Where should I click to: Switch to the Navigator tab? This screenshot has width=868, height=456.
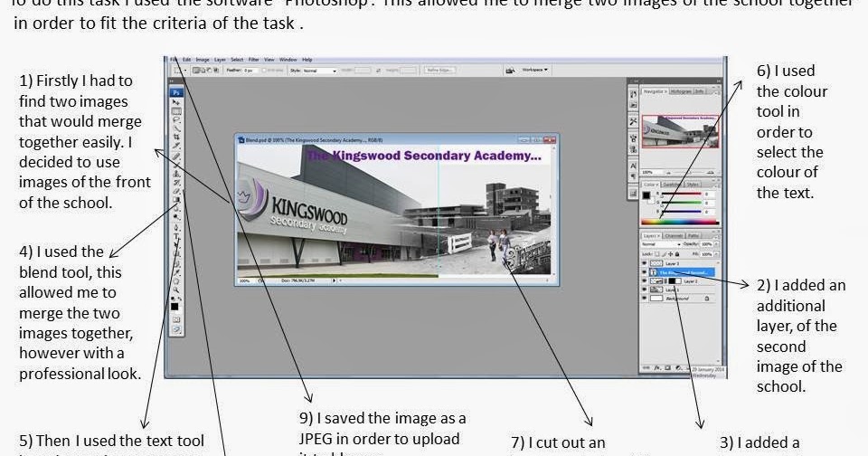[654, 90]
